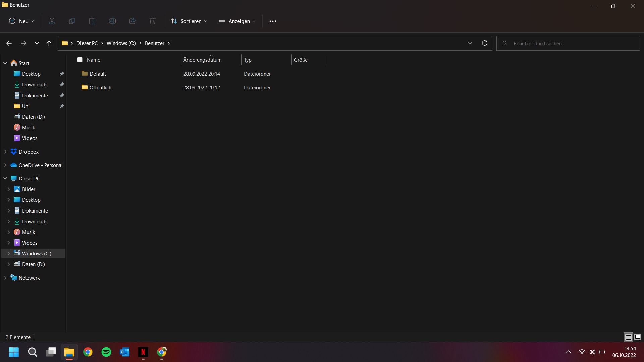
Task: Sort by the Änderungsdatum column header
Action: [203, 60]
